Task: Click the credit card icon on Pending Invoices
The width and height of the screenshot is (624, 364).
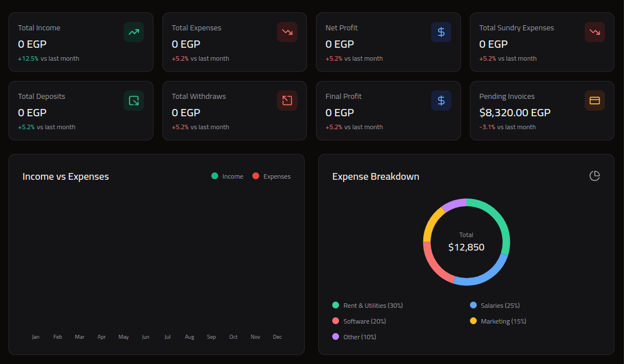Action: click(595, 101)
